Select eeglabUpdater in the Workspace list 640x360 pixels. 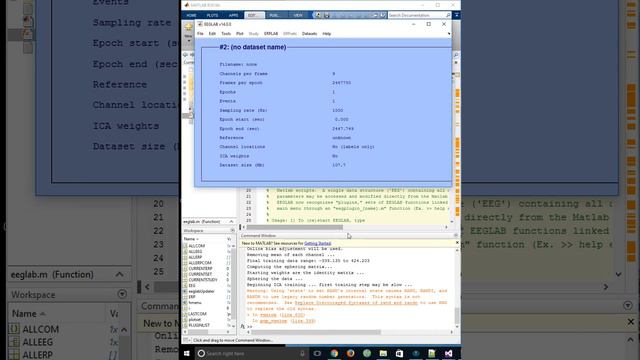[201, 291]
